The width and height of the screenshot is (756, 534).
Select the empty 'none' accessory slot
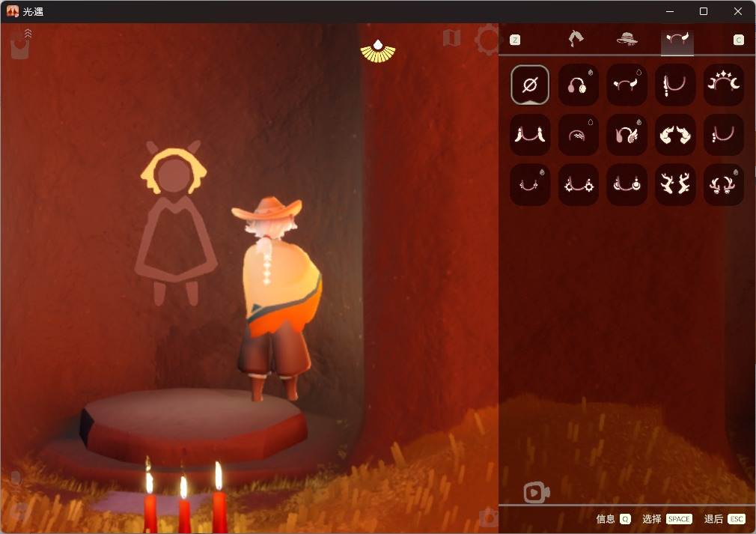tap(530, 85)
